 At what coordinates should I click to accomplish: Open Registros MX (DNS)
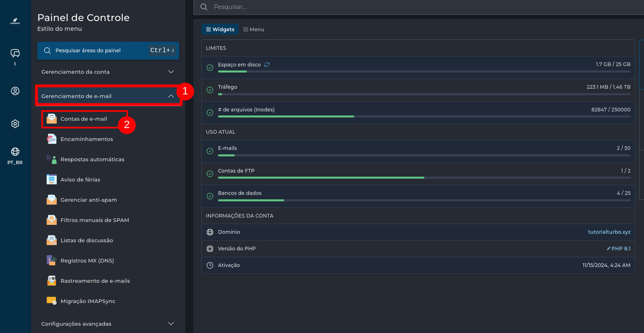point(87,261)
